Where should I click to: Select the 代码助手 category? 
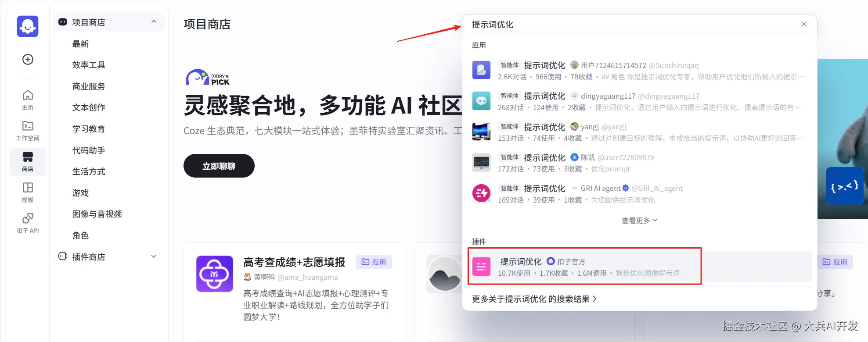coord(89,150)
